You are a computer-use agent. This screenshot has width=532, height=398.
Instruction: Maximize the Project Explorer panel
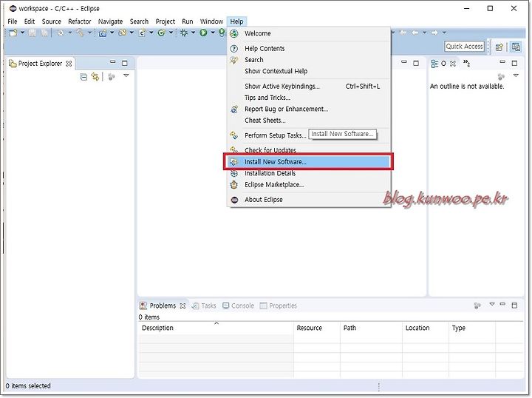[125, 63]
